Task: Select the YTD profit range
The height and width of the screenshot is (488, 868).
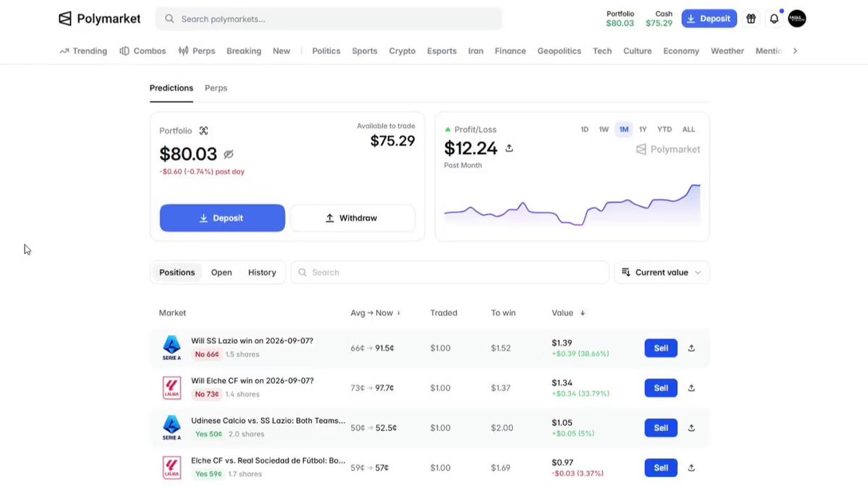Action: [x=664, y=129]
